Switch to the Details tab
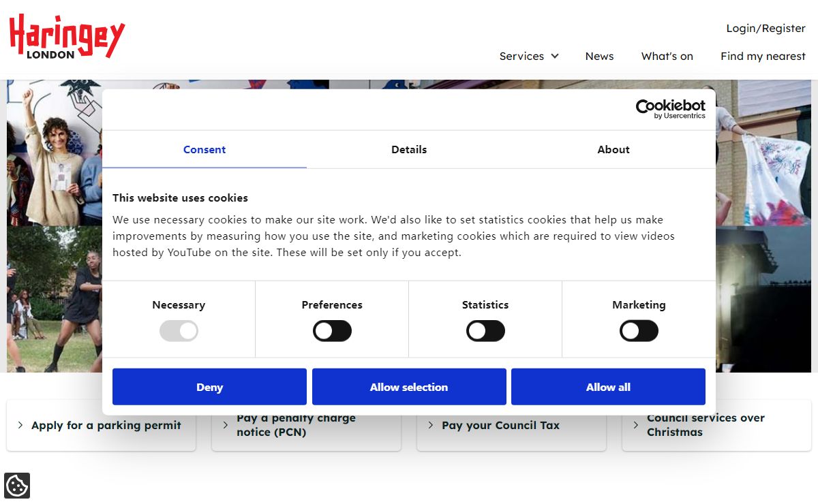Screen dimensions: 818x504 (x=409, y=150)
